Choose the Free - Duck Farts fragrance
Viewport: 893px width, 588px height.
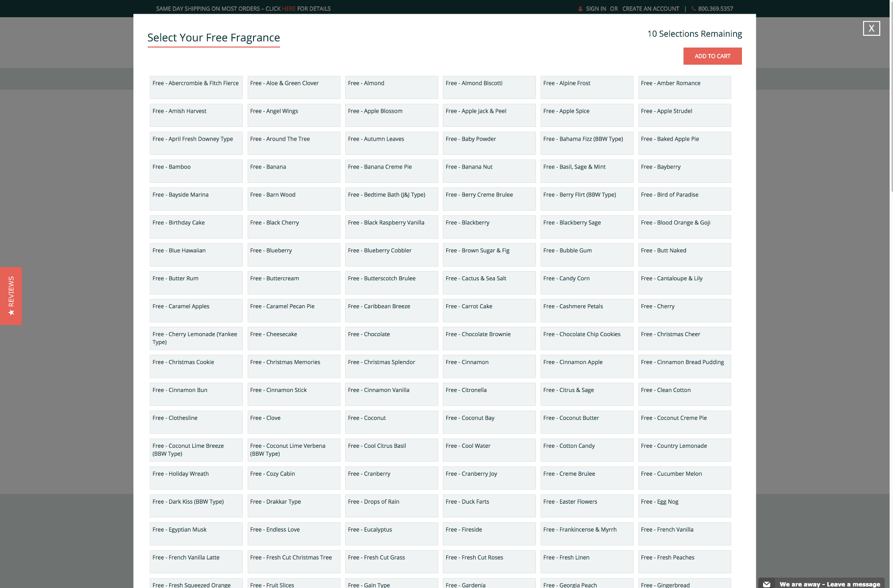(488, 506)
